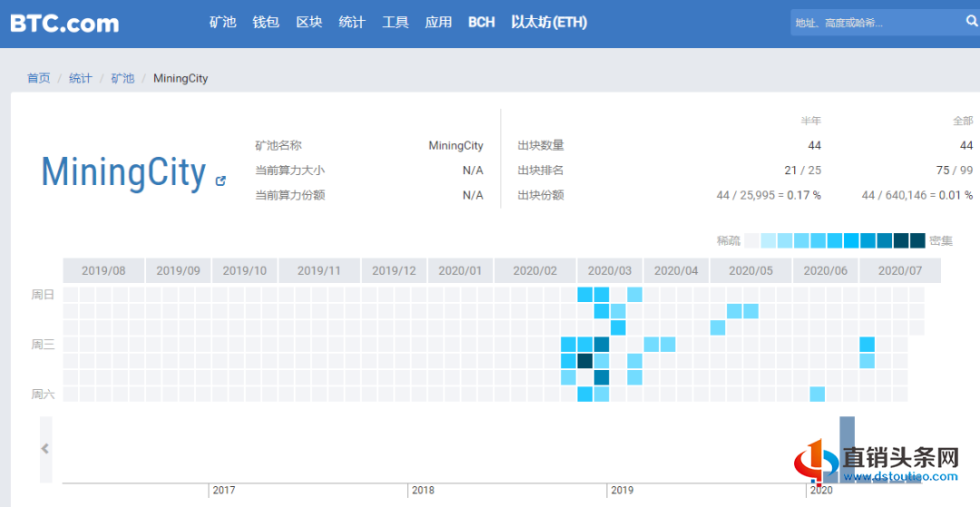Click the 出块排名 label
The image size is (980, 507).
pyautogui.click(x=541, y=171)
